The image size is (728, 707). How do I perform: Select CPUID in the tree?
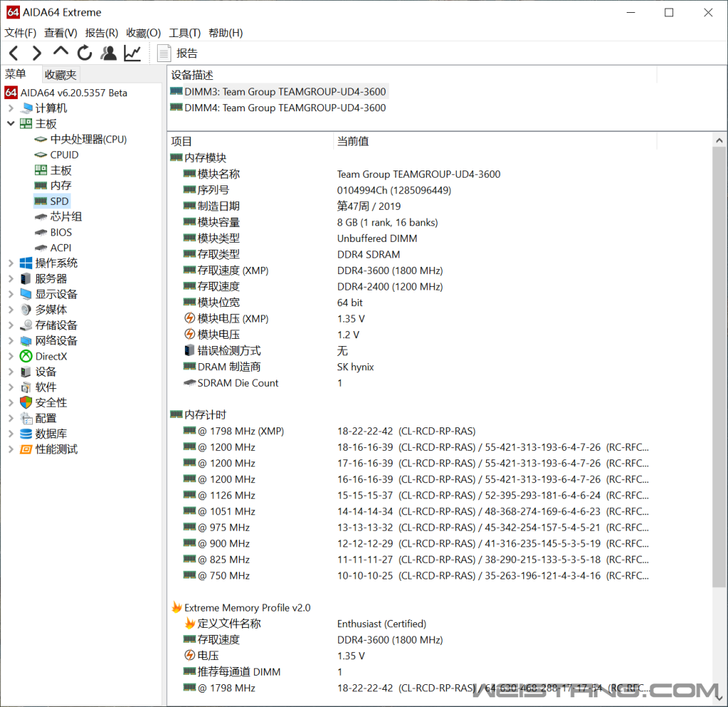56,155
